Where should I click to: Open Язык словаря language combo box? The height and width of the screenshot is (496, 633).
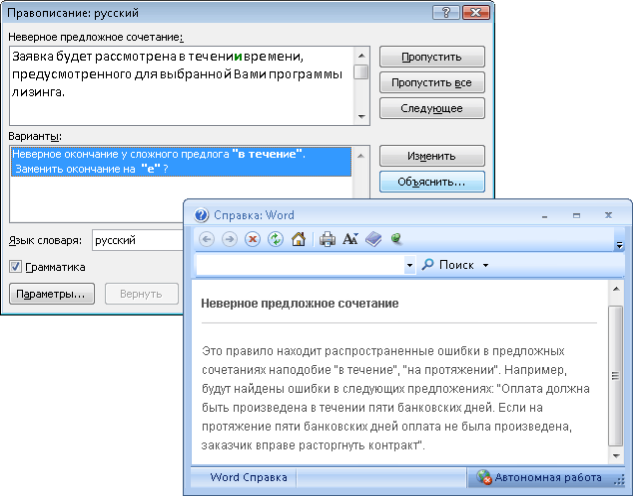point(137,240)
